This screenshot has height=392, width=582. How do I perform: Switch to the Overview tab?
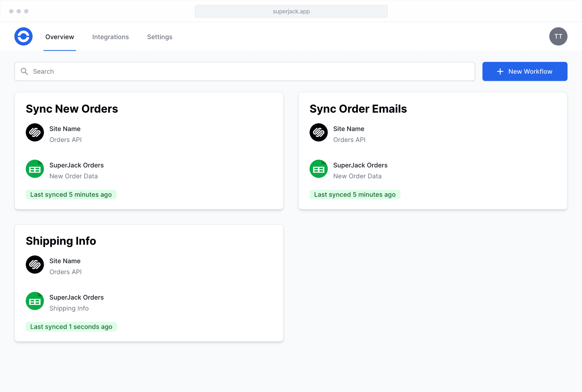pos(59,37)
